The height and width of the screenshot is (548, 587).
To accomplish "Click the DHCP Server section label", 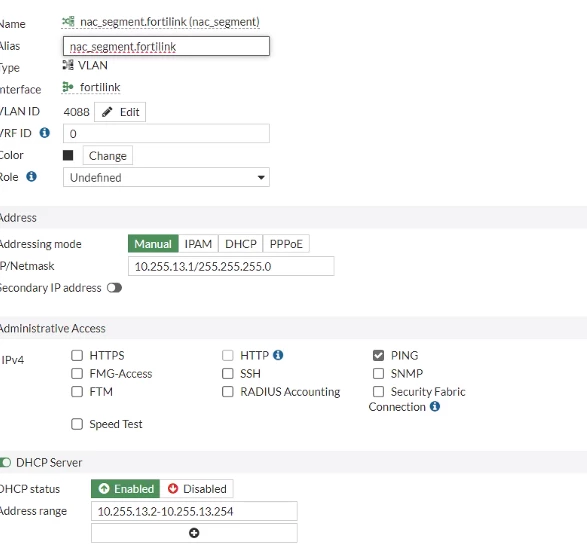I will [49, 462].
